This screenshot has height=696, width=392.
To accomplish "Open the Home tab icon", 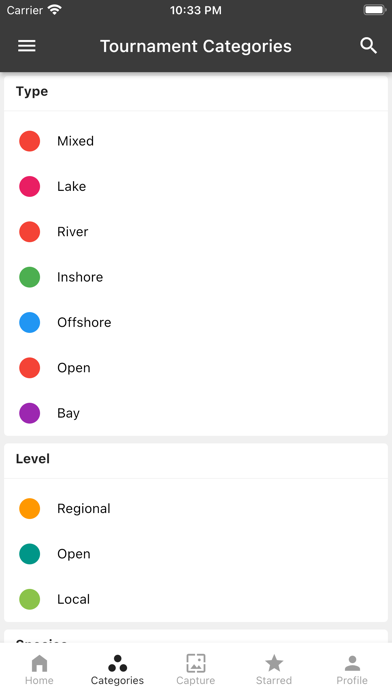I will (39, 664).
